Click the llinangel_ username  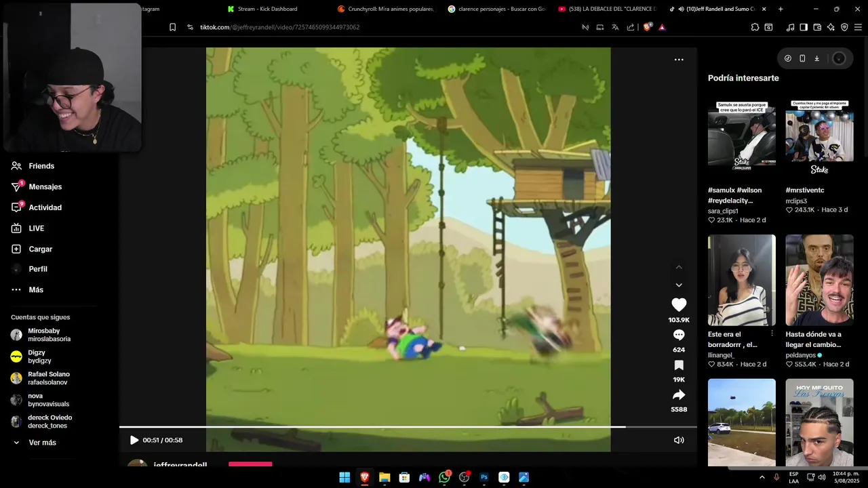[x=721, y=355]
